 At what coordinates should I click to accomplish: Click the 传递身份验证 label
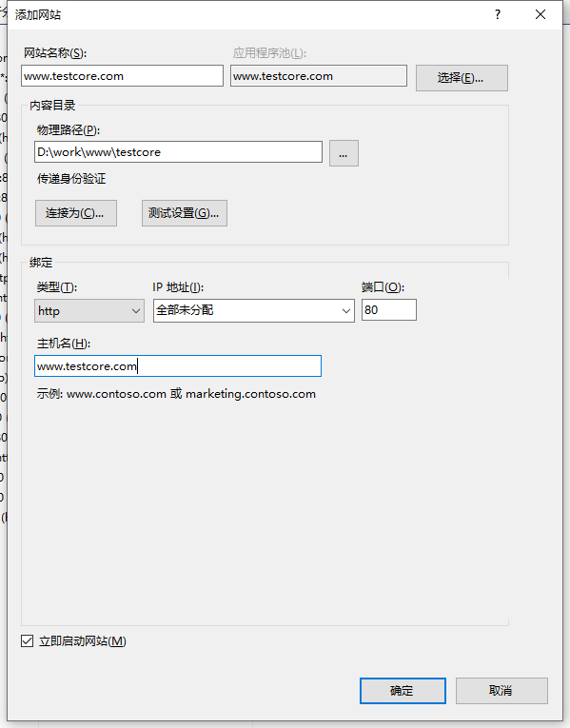(71, 179)
